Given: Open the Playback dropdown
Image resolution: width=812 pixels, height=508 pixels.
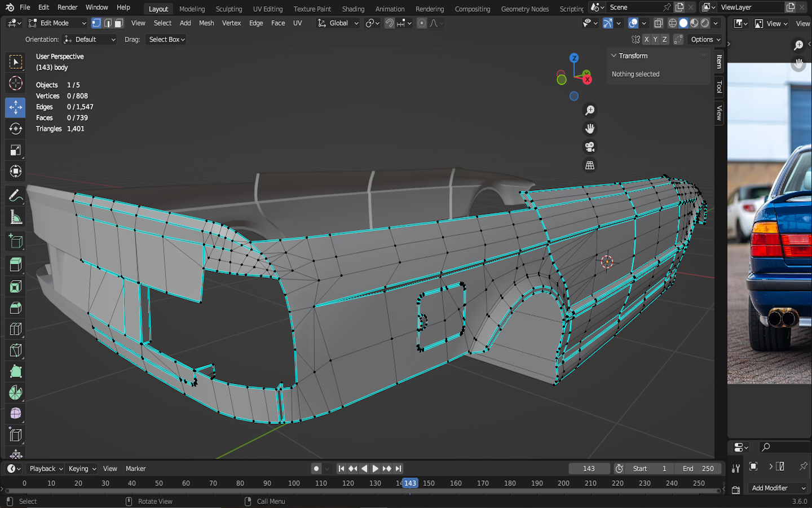Looking at the screenshot, I should (46, 468).
